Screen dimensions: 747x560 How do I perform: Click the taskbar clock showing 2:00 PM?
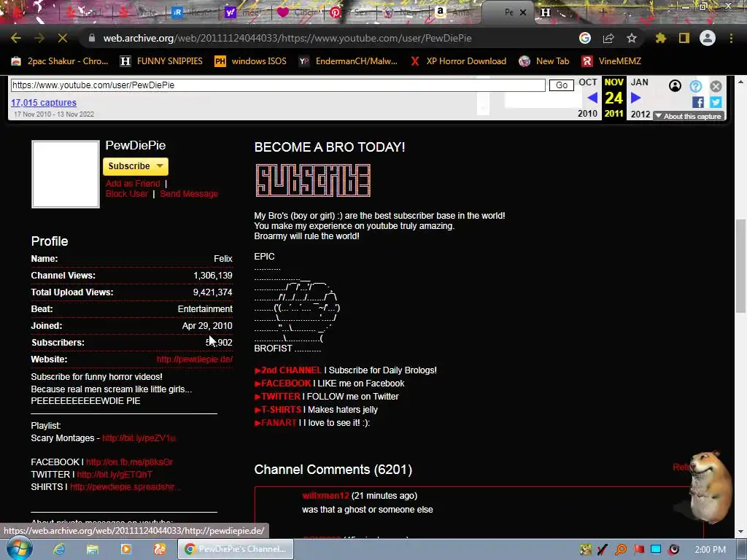pyautogui.click(x=710, y=549)
